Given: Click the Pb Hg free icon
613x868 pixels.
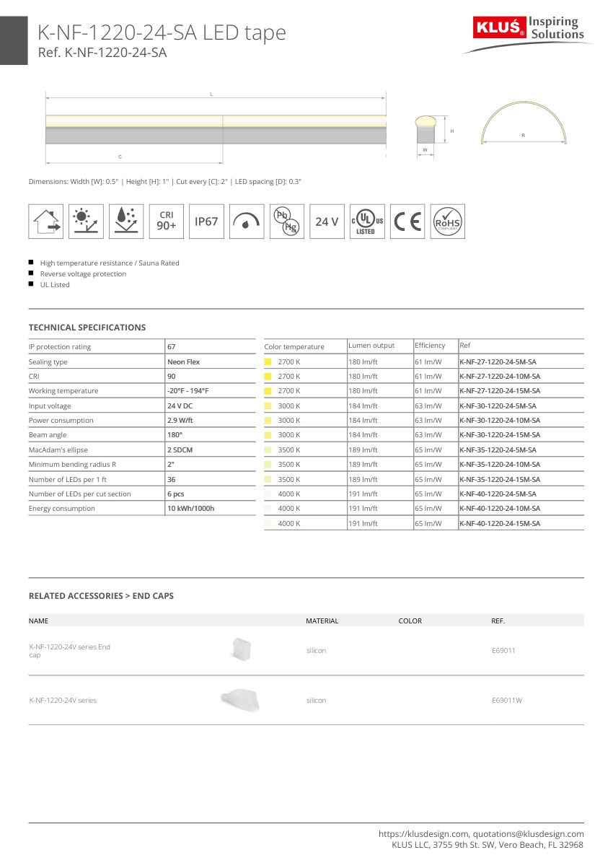Looking at the screenshot, I should [287, 222].
